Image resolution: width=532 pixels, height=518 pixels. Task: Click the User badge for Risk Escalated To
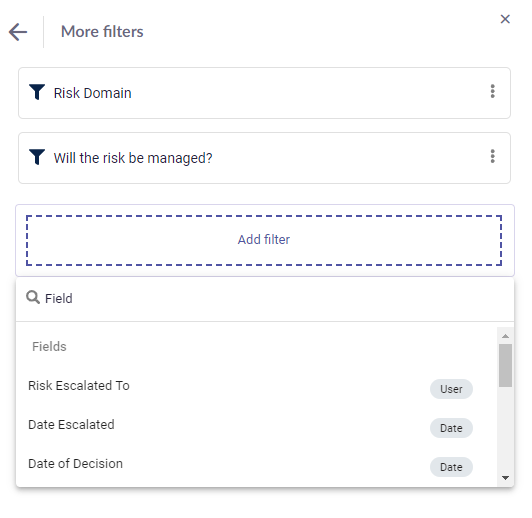coord(451,389)
